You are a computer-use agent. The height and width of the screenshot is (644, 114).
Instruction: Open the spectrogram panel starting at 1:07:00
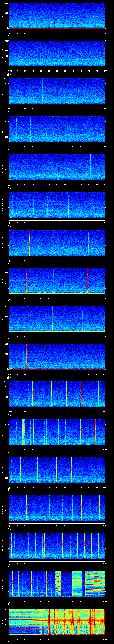57,281
